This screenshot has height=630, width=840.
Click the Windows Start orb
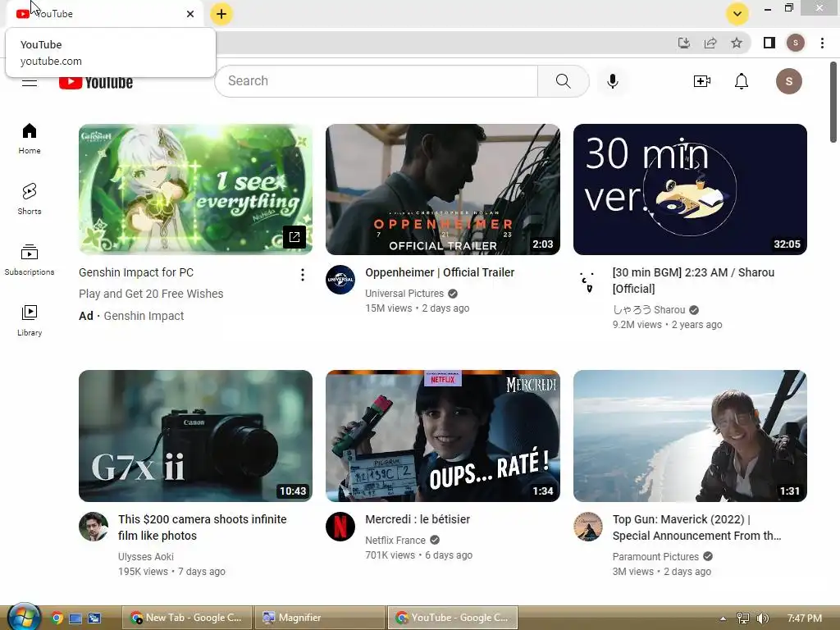(24, 617)
